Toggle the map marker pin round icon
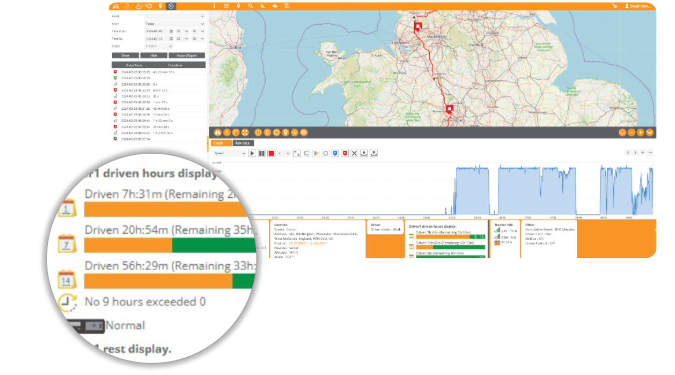The image size is (675, 375). pos(285,133)
